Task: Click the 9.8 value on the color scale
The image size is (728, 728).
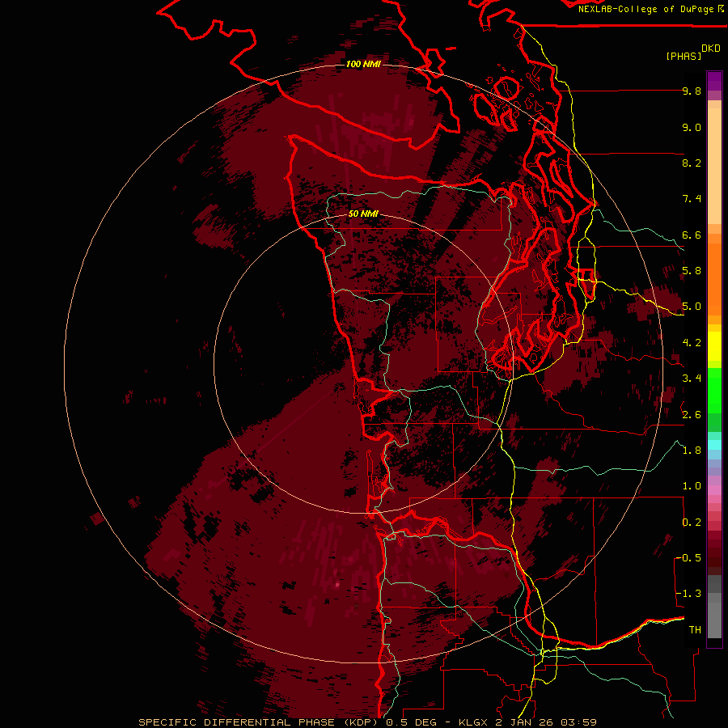Action: [692, 91]
